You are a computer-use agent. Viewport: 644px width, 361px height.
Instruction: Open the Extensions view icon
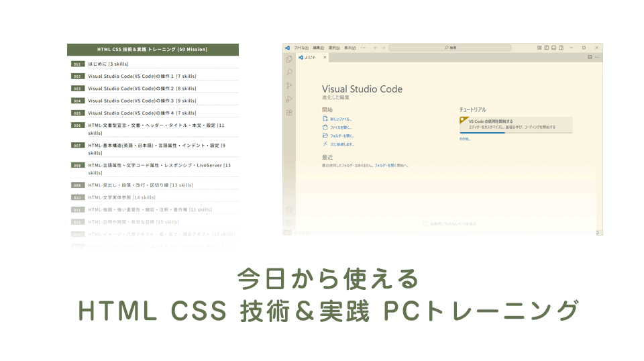289,113
